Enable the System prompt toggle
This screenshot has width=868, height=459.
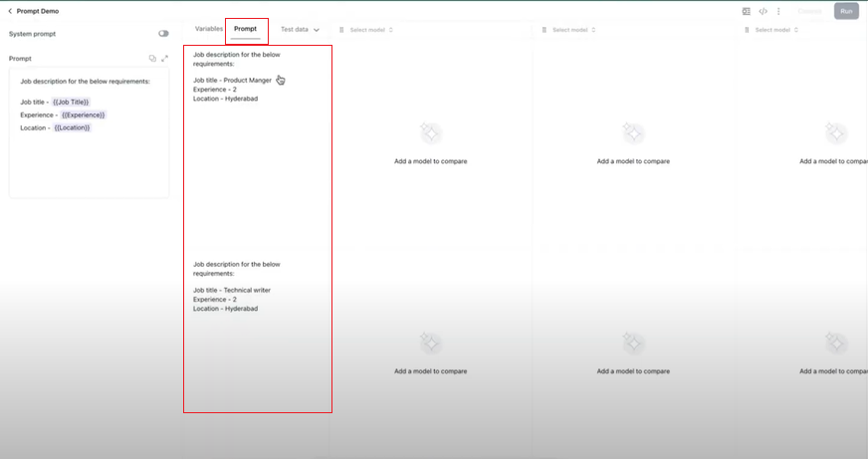tap(163, 34)
